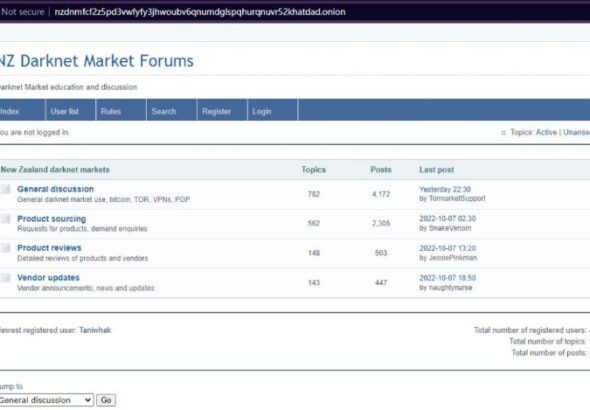
Task: Open last post dated Yesterday 22:30
Action: click(445, 189)
